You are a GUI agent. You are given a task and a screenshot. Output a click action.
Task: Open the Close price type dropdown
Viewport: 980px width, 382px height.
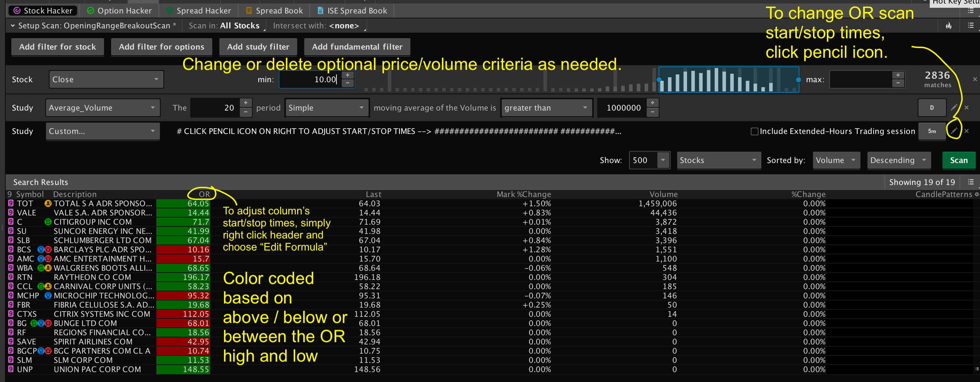pyautogui.click(x=106, y=79)
